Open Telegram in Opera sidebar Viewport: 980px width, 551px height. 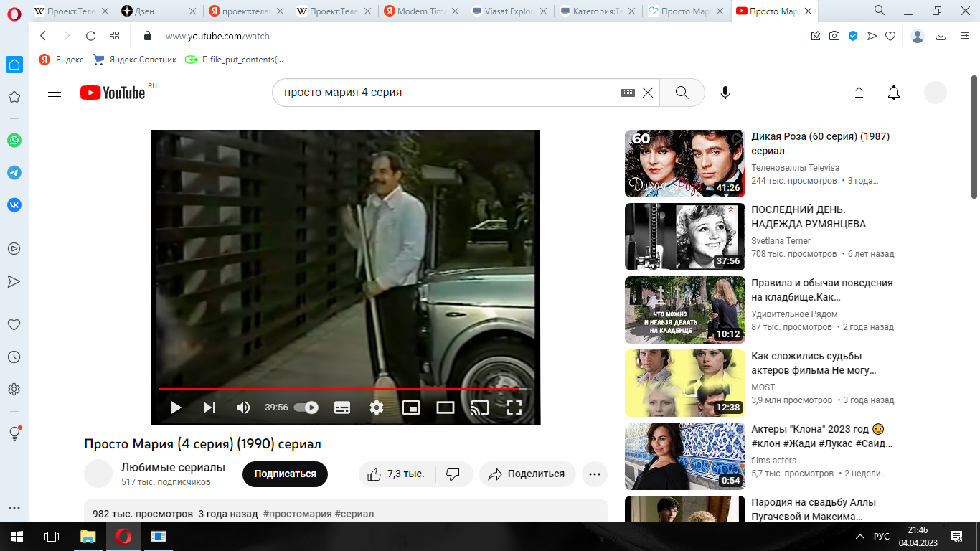pos(14,173)
